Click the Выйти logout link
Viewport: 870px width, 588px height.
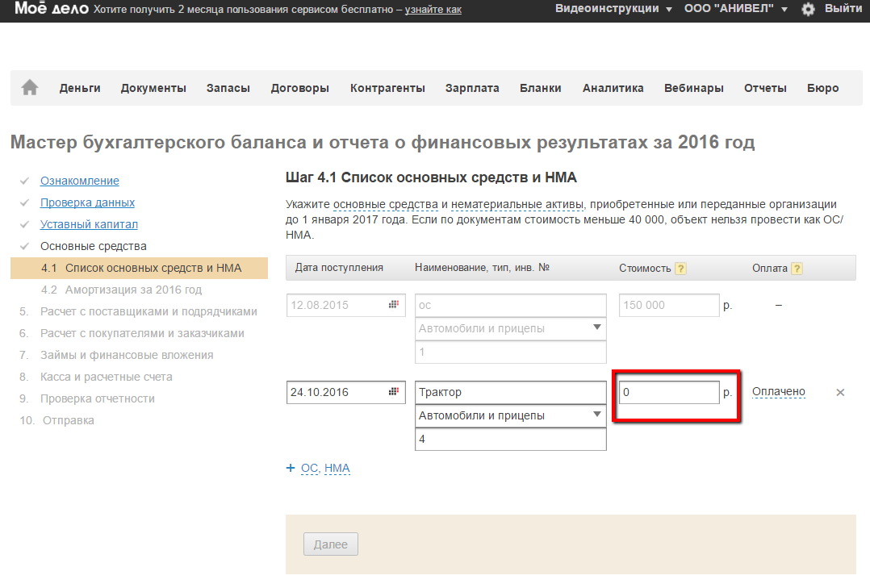(x=843, y=9)
